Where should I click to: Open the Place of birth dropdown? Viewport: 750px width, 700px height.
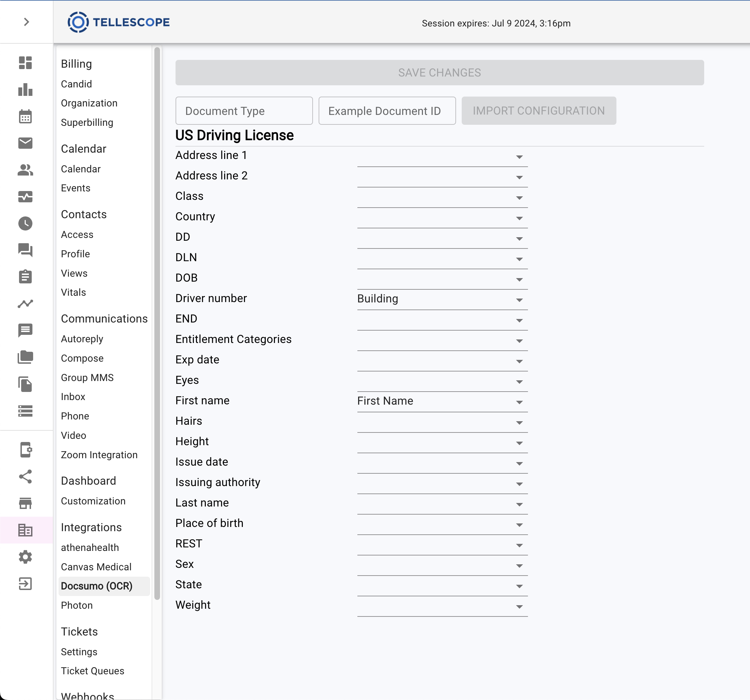[442, 524]
